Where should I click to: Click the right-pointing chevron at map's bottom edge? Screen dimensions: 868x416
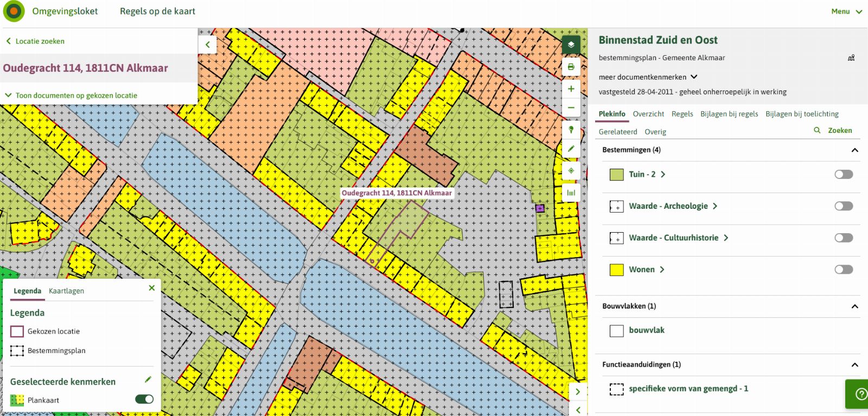[x=578, y=392]
